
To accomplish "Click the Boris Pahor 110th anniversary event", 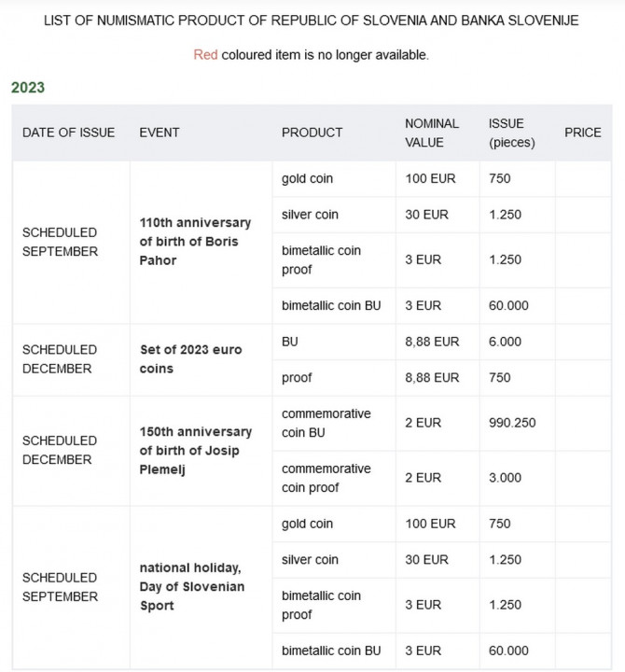I will pos(195,242).
